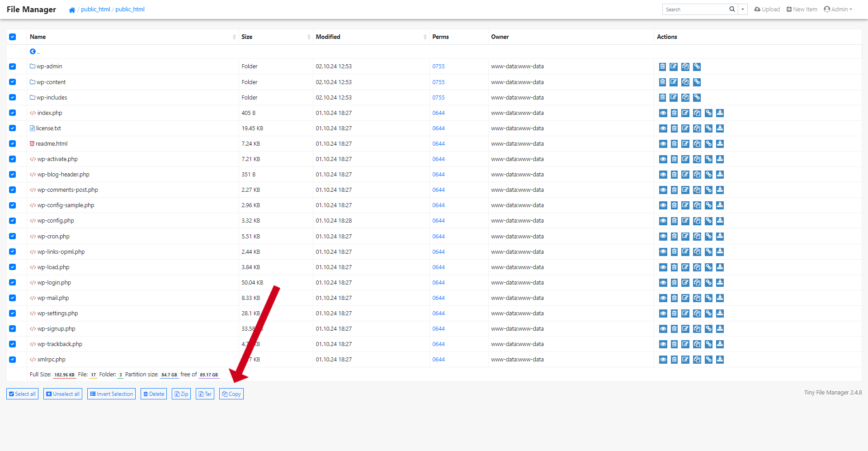
Task: Click the search magnifier icon
Action: pyautogui.click(x=732, y=9)
